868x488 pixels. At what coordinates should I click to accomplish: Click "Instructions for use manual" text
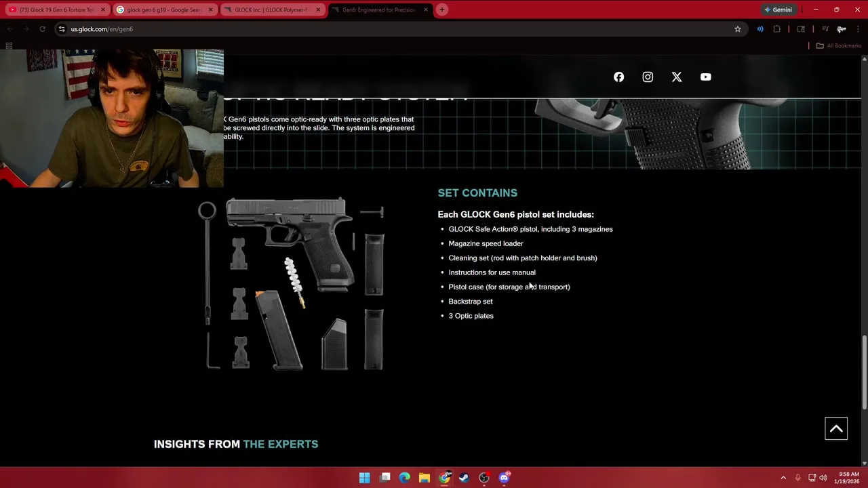point(492,272)
